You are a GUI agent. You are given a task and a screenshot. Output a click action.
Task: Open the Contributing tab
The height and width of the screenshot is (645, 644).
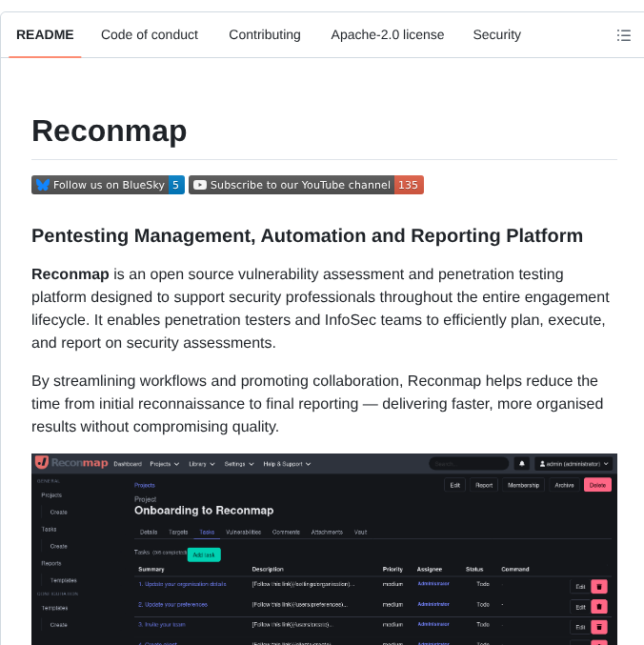pos(265,35)
